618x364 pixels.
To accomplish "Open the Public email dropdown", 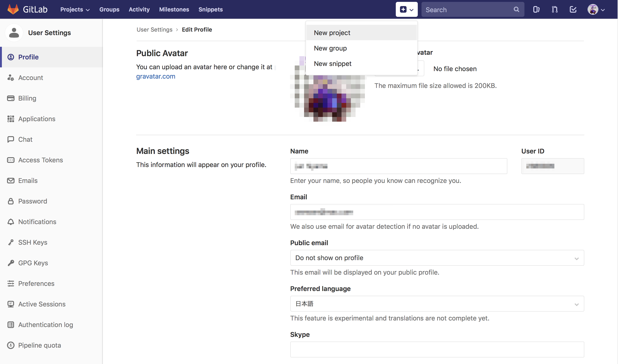I will [437, 258].
